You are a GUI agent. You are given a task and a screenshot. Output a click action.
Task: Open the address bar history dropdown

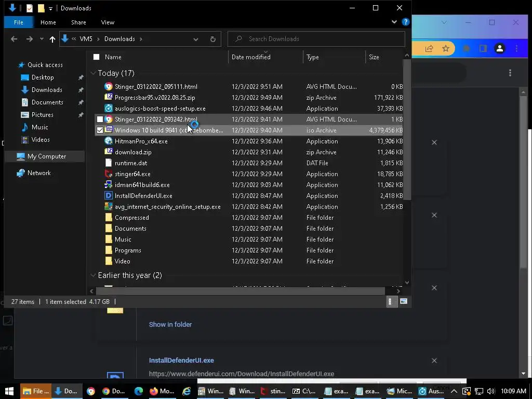196,39
